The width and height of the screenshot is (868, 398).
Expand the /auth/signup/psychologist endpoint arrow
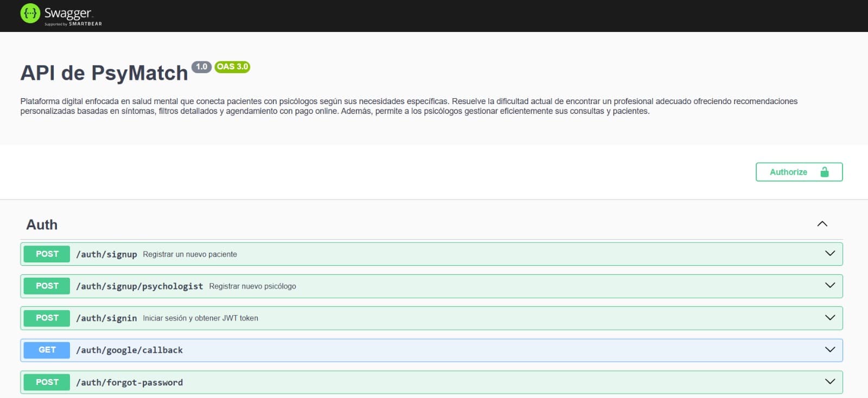point(830,285)
